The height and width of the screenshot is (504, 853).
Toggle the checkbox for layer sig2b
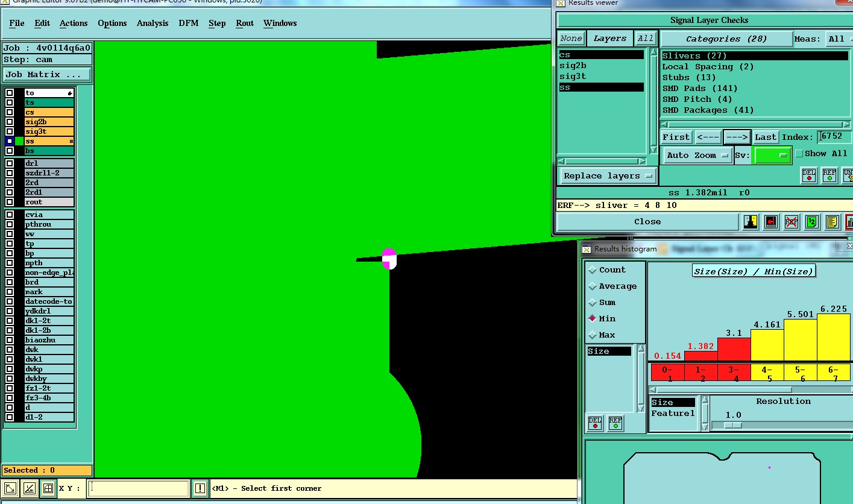click(x=10, y=122)
